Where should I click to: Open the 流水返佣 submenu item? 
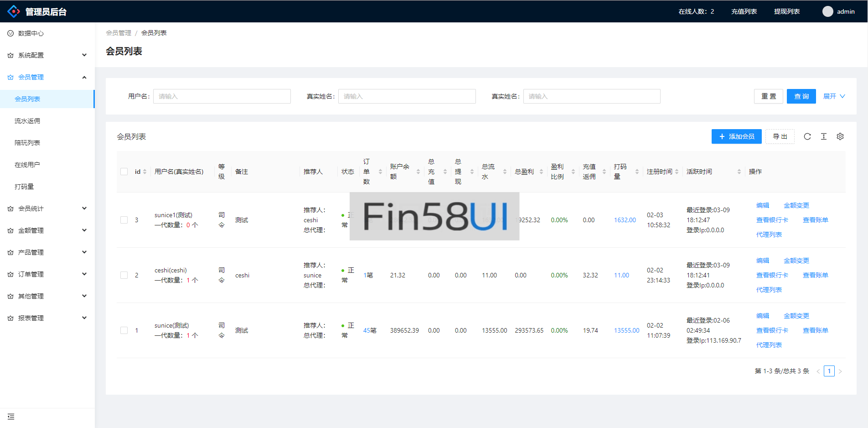27,121
